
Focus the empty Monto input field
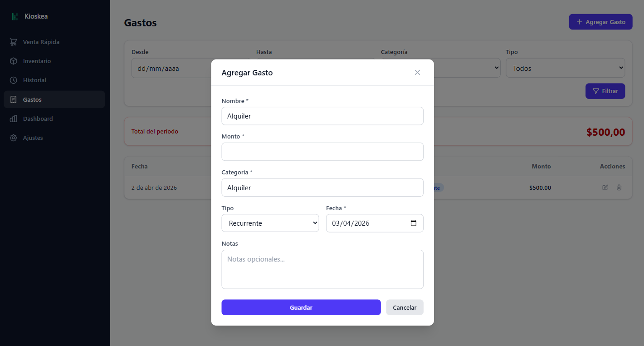[322, 152]
